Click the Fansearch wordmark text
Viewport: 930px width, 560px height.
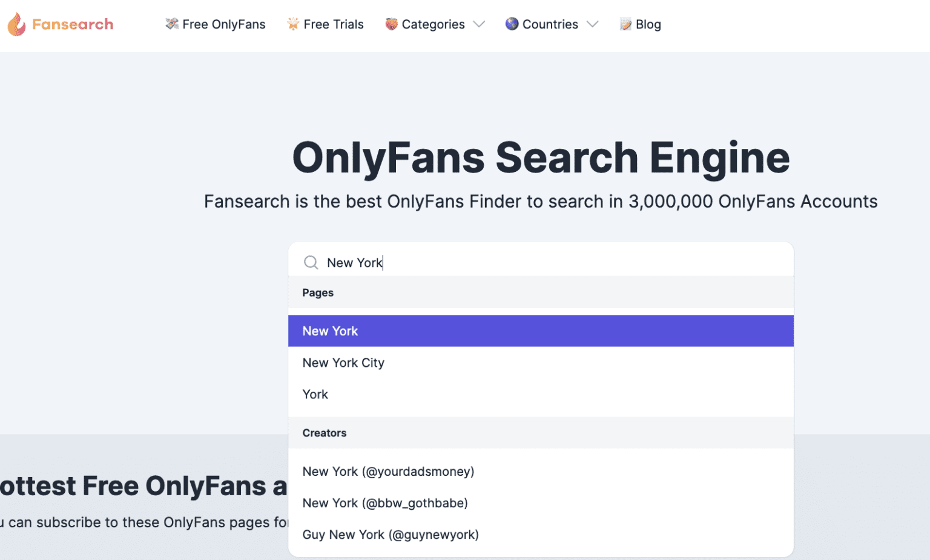click(73, 24)
